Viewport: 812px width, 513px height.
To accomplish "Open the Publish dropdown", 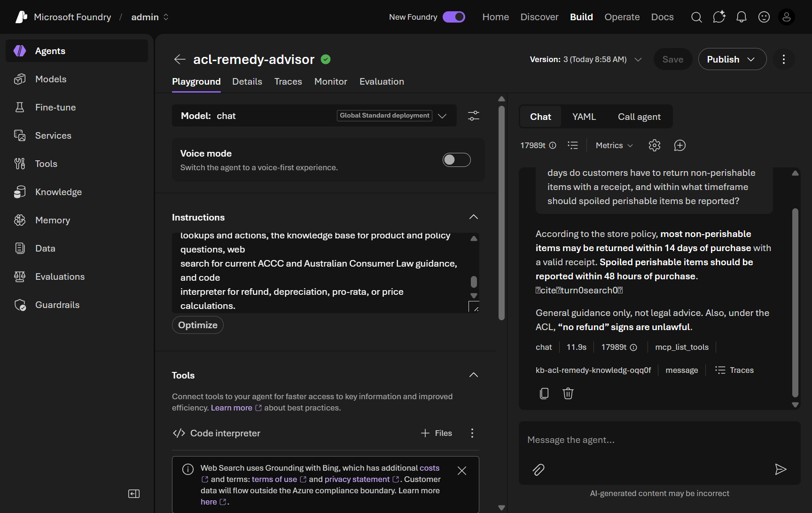I will click(x=732, y=59).
